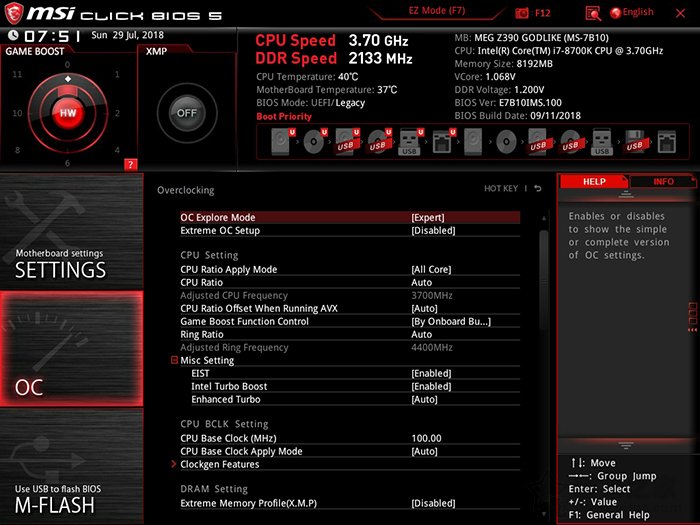Click the clock icon next to the time
This screenshot has width=700, height=525.
13,35
